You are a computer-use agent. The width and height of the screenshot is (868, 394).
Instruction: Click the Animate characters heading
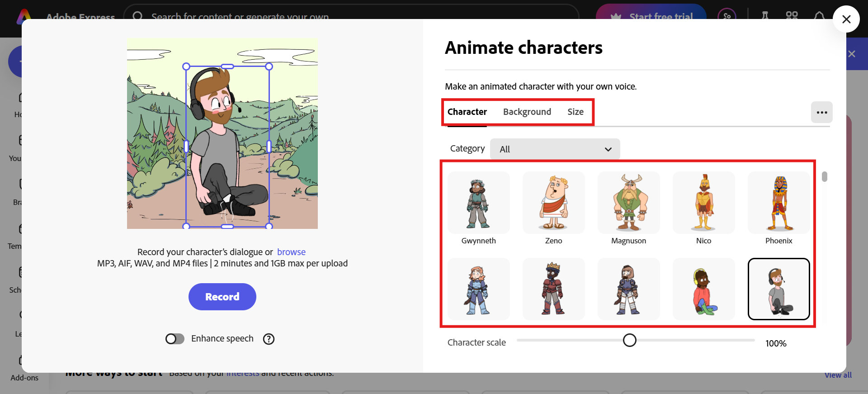(x=524, y=47)
